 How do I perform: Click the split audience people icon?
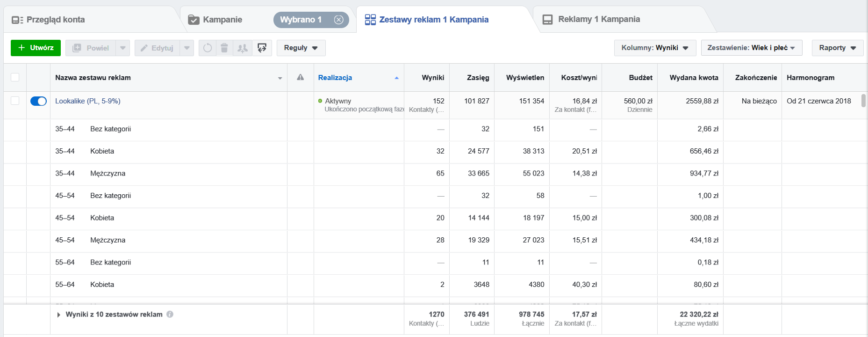coord(243,48)
